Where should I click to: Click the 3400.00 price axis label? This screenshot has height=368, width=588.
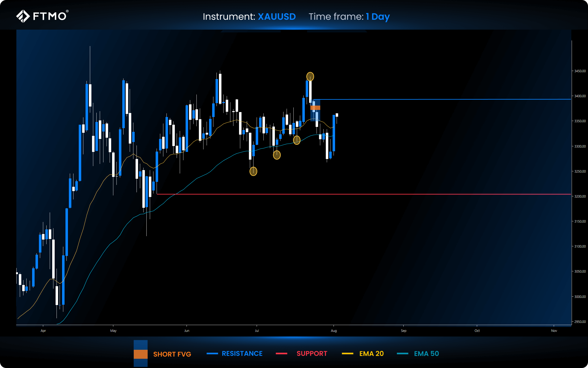pos(580,96)
